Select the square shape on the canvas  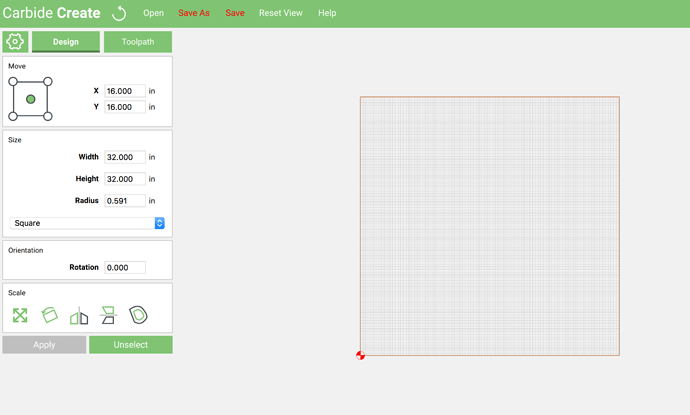(x=490, y=226)
